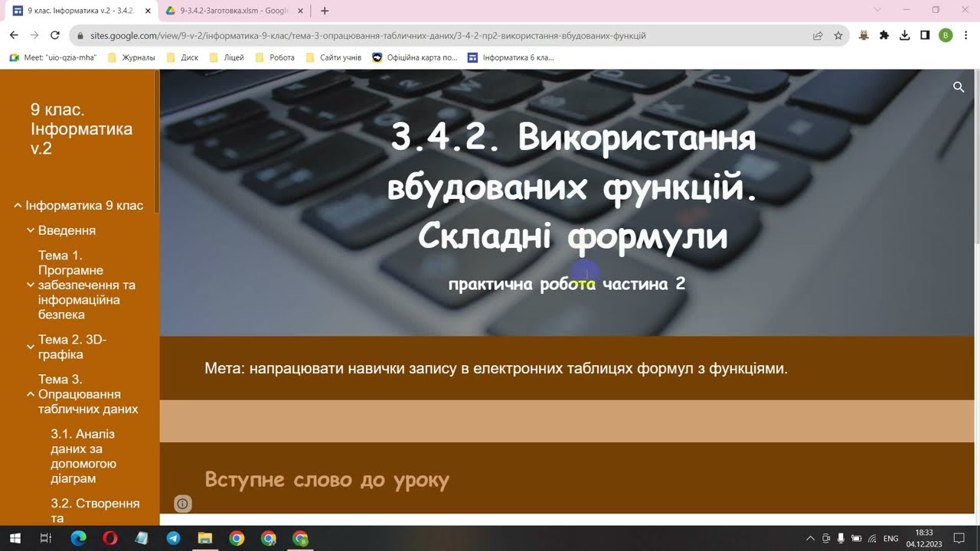Open the share page icon in address bar

(x=818, y=35)
